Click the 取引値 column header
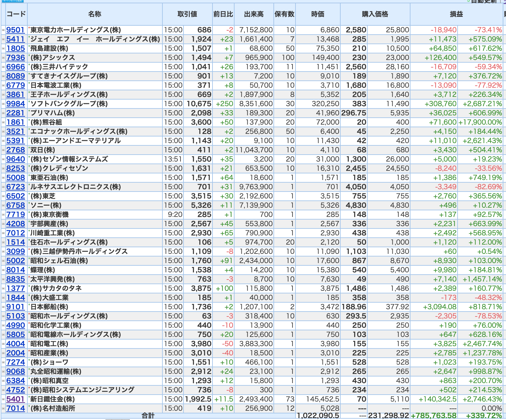Screen dimensions: 506x420 [187, 14]
